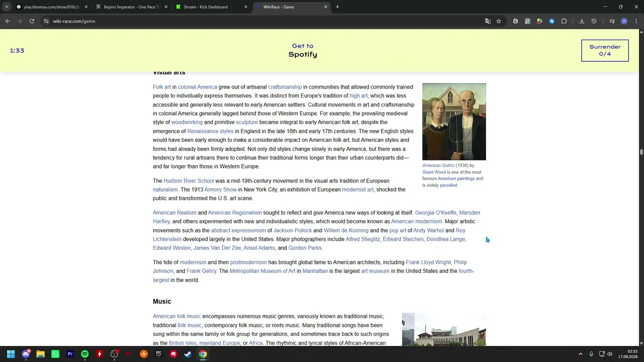
Task: Click the parodied caption link
Action: point(449,185)
